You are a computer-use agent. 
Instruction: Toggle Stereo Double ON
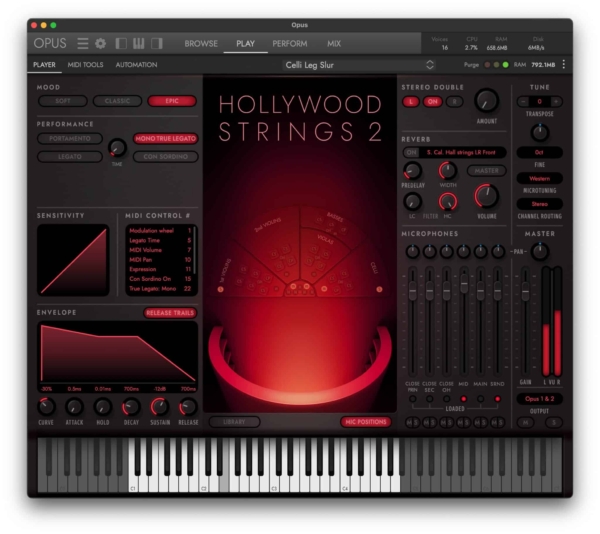432,102
